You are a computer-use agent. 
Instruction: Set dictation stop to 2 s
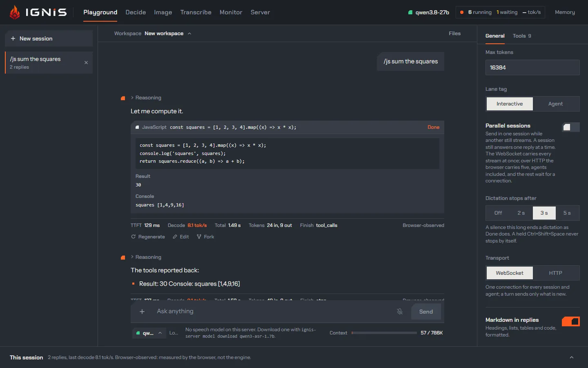[521, 213]
